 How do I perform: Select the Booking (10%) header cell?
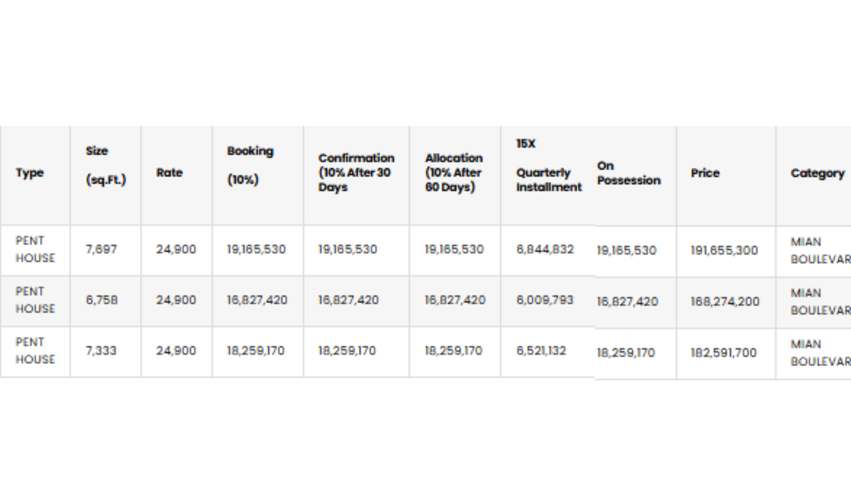250,165
